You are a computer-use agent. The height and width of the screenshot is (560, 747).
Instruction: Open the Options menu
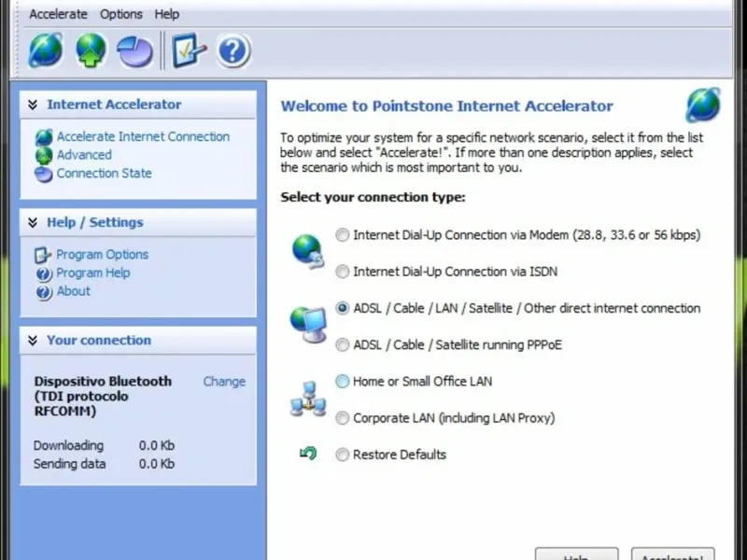[121, 14]
